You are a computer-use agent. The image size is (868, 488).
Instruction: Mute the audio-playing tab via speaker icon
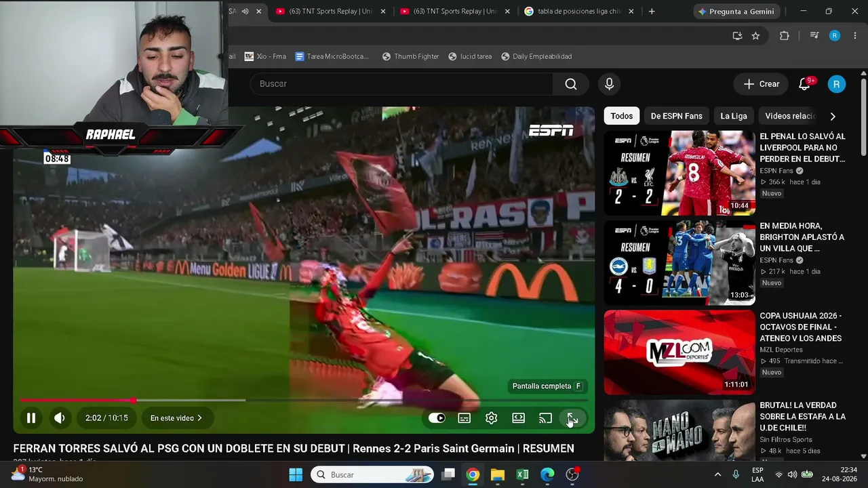[x=245, y=12]
